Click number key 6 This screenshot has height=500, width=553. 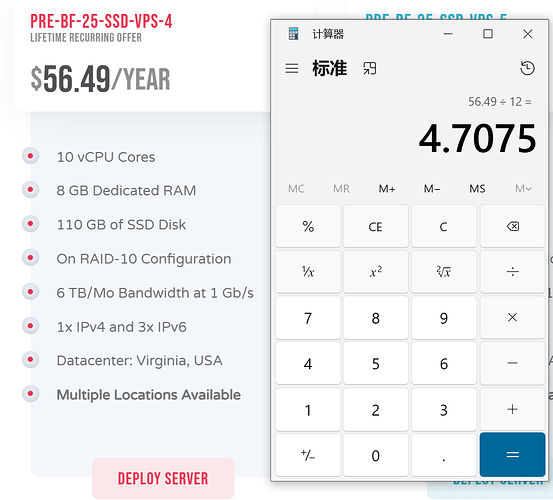coord(444,363)
